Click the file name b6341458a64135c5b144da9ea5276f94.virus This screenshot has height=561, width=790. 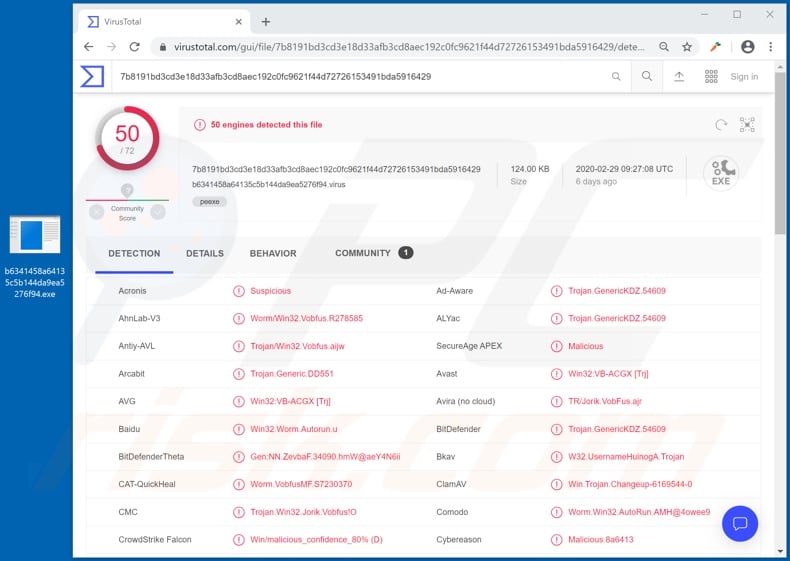coord(269,184)
